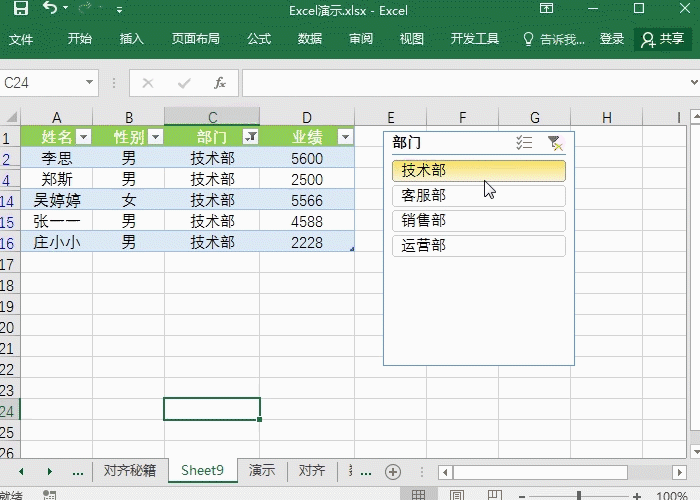Toggle 客服部 in the slicer

479,196
